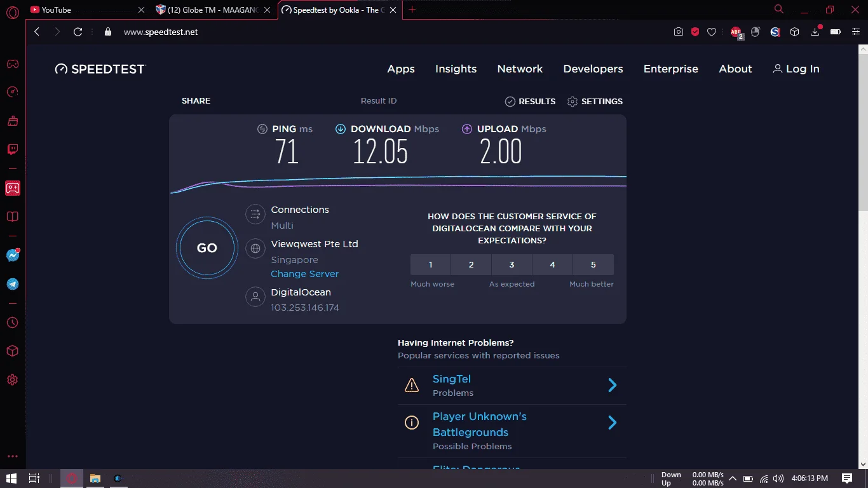Image resolution: width=868 pixels, height=488 pixels.
Task: Open the Opera menu logo button
Action: point(12,12)
